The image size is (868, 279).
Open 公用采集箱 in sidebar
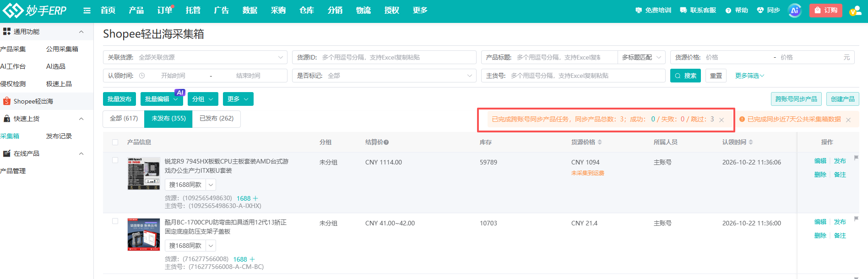(x=62, y=49)
